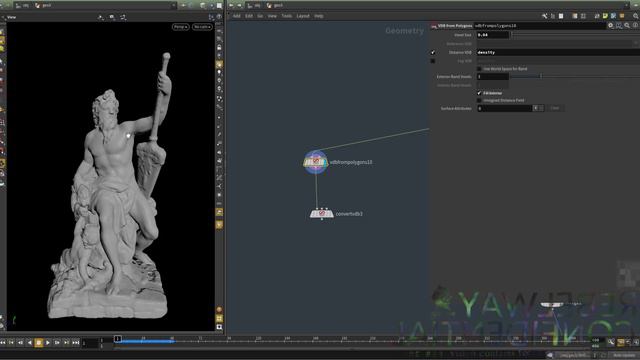Jump to the last frame
The image size is (640, 360).
(76, 343)
